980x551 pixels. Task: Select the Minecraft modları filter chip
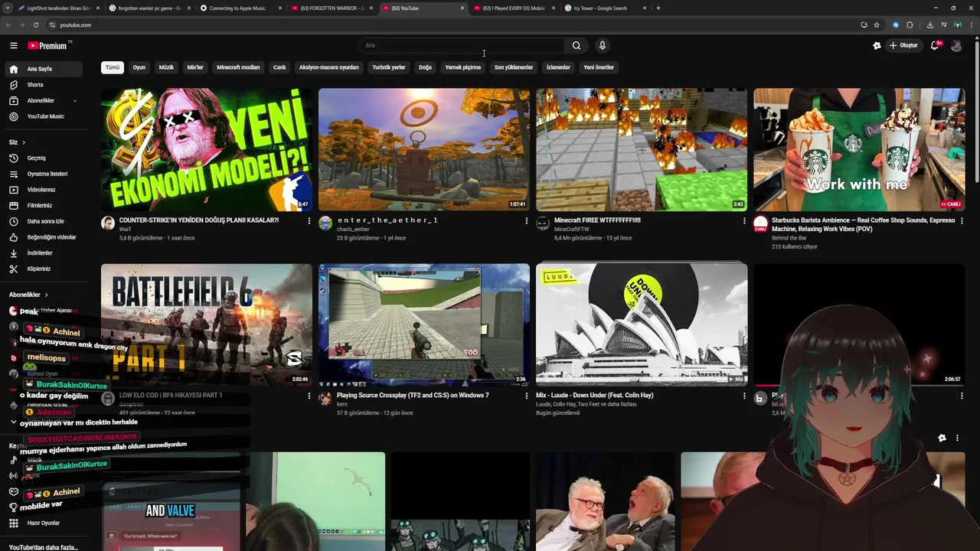point(238,67)
